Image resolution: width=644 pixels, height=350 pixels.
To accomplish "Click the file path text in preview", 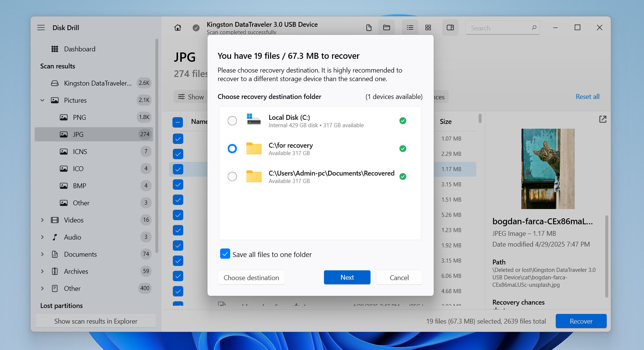I will [x=544, y=277].
